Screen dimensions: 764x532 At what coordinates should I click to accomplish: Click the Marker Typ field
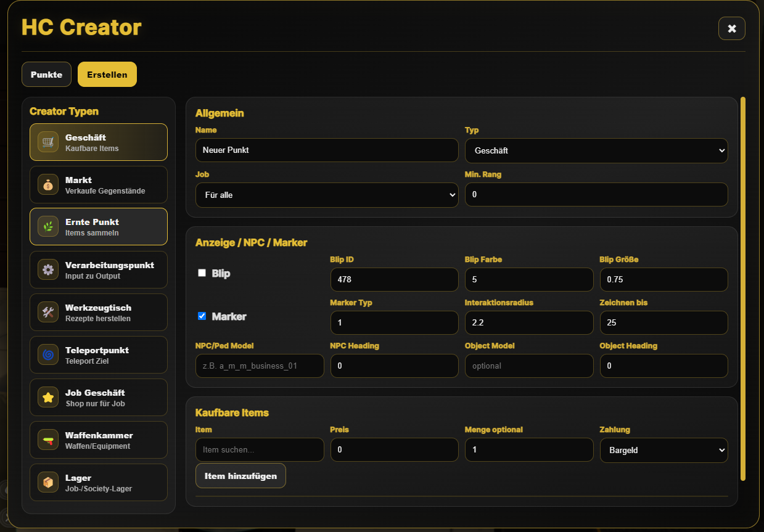point(395,322)
